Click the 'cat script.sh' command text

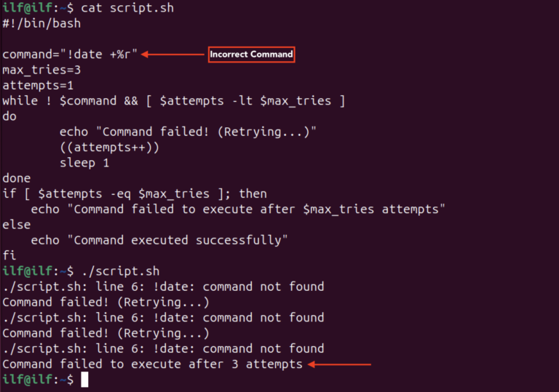127,8
